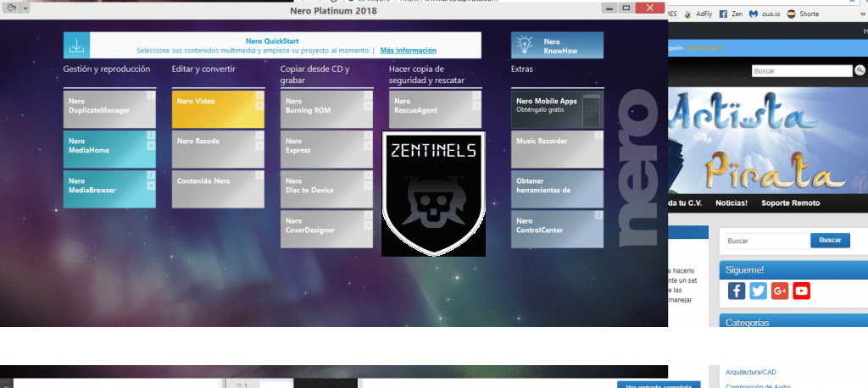Image resolution: width=868 pixels, height=388 pixels.
Task: Click the magnifier search icon in browser header
Action: coord(860,70)
